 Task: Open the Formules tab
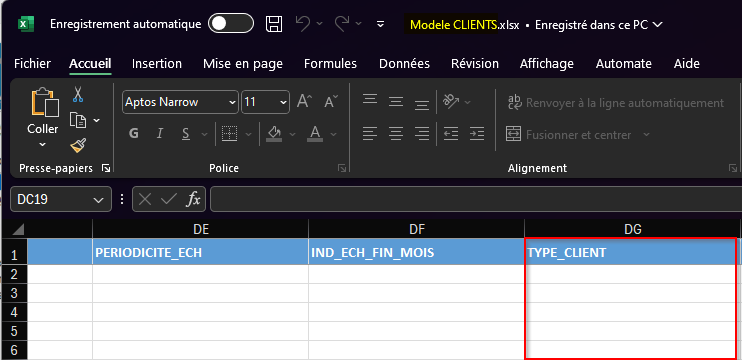(x=330, y=63)
